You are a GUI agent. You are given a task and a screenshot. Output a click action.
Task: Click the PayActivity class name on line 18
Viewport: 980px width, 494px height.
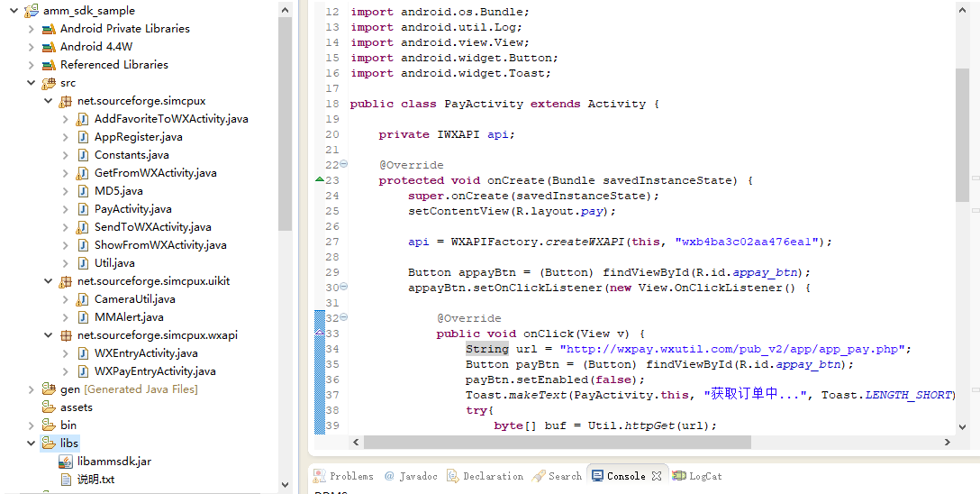tap(484, 104)
